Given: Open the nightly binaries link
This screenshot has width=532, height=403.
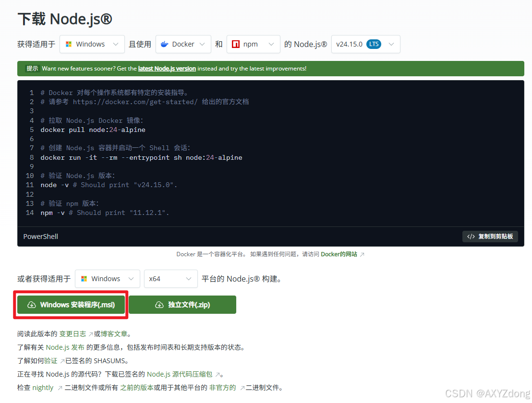Looking at the screenshot, I should click(x=43, y=388).
